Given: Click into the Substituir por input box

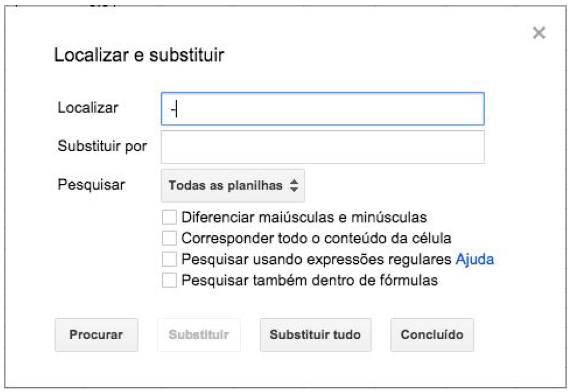Looking at the screenshot, I should [x=322, y=147].
